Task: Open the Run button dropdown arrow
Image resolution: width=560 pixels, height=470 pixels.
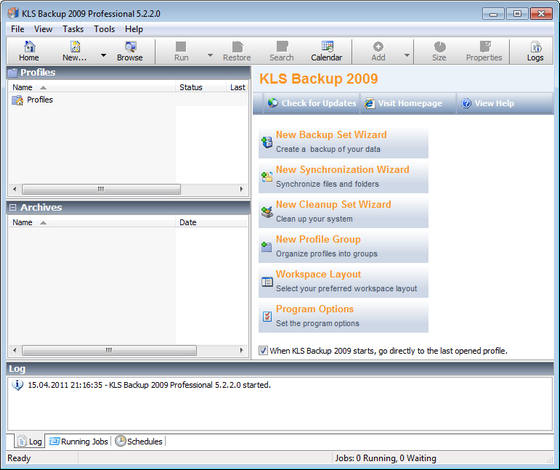Action: coord(210,55)
